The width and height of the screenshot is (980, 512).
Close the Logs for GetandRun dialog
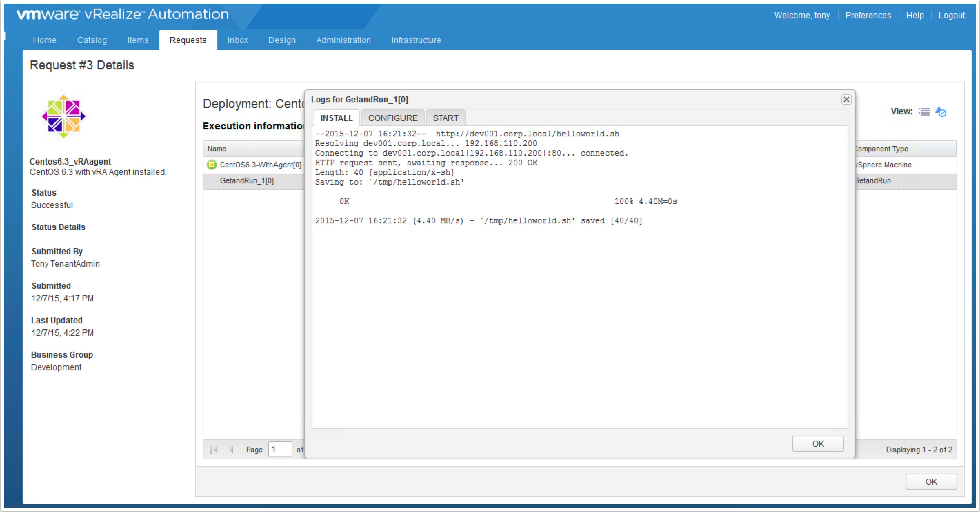846,99
